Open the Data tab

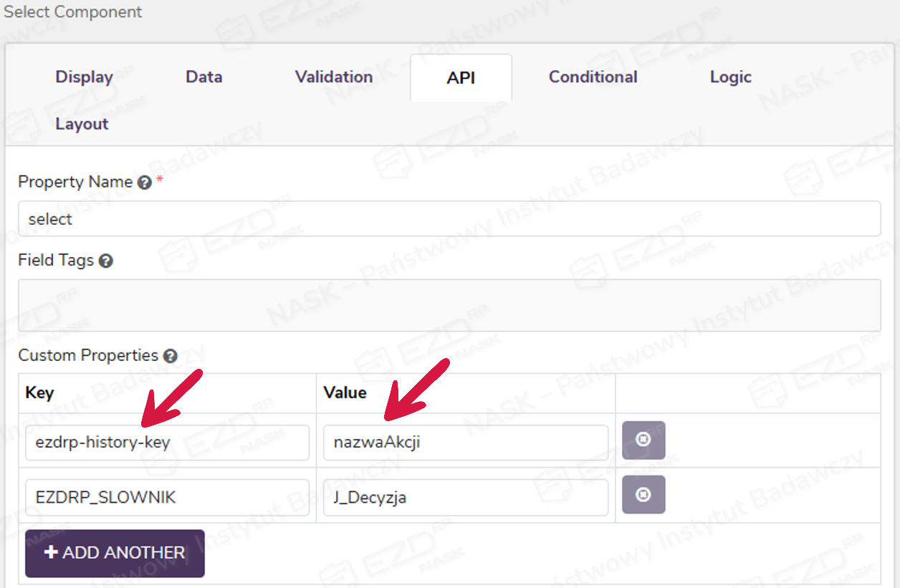204,77
